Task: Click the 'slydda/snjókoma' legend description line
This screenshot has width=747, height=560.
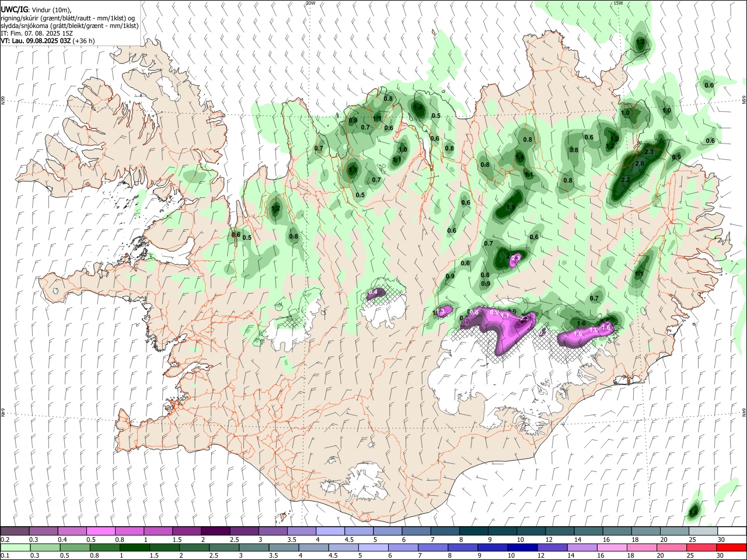Action: click(69, 26)
